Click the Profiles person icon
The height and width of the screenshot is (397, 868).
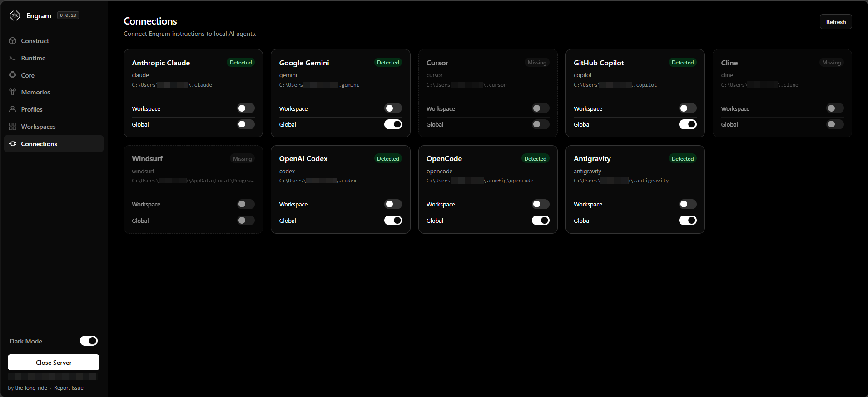coord(13,109)
